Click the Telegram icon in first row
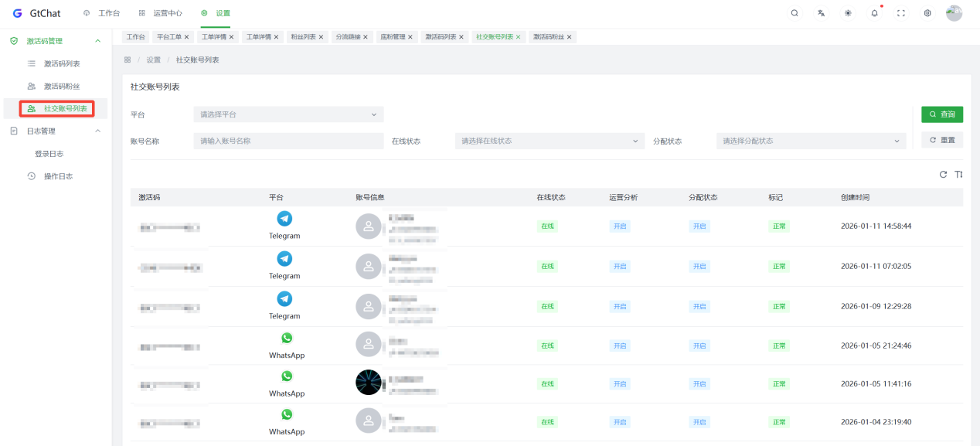Viewport: 980px width, 446px height. [x=284, y=219]
